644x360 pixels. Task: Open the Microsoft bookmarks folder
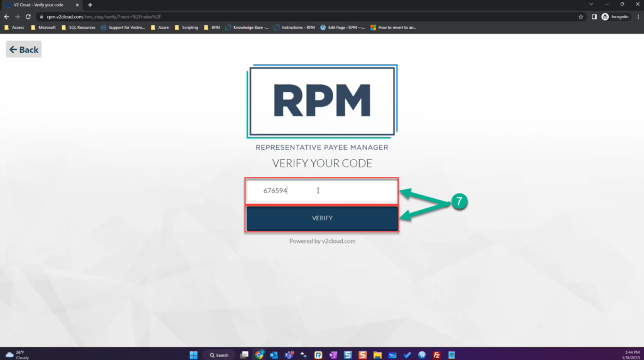[43, 28]
